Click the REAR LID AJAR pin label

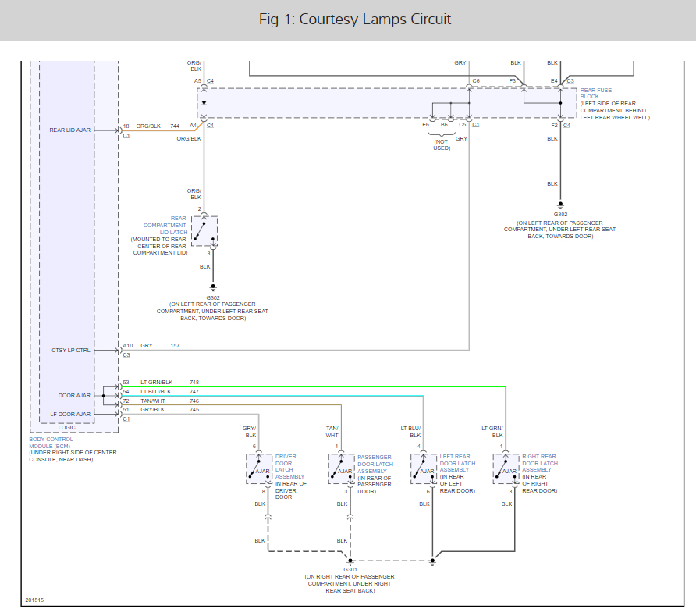click(70, 130)
